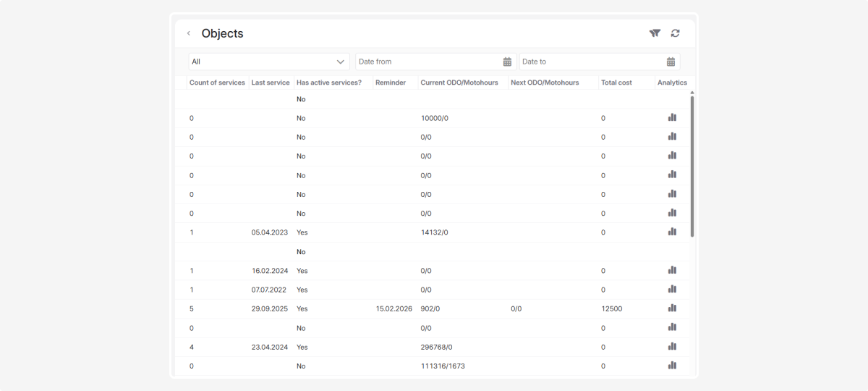This screenshot has width=868, height=391.
Task: Open the filter icon in header
Action: pos(655,33)
